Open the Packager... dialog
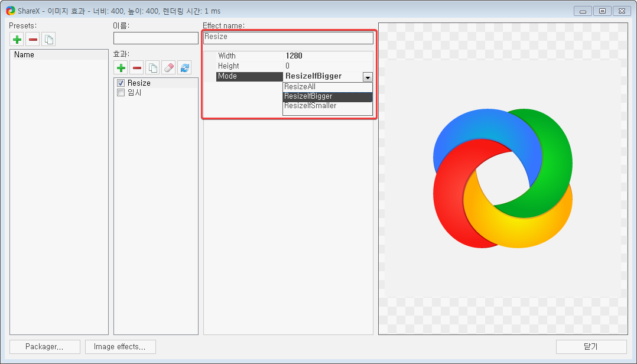This screenshot has height=364, width=637. (x=45, y=347)
